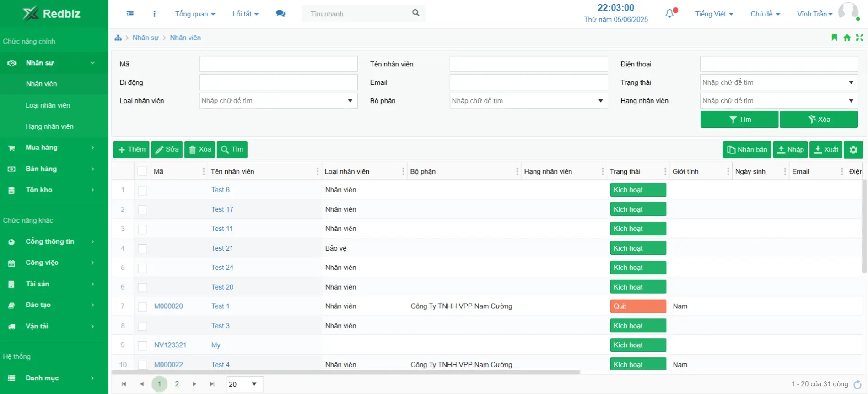Go to page 2

point(177,384)
